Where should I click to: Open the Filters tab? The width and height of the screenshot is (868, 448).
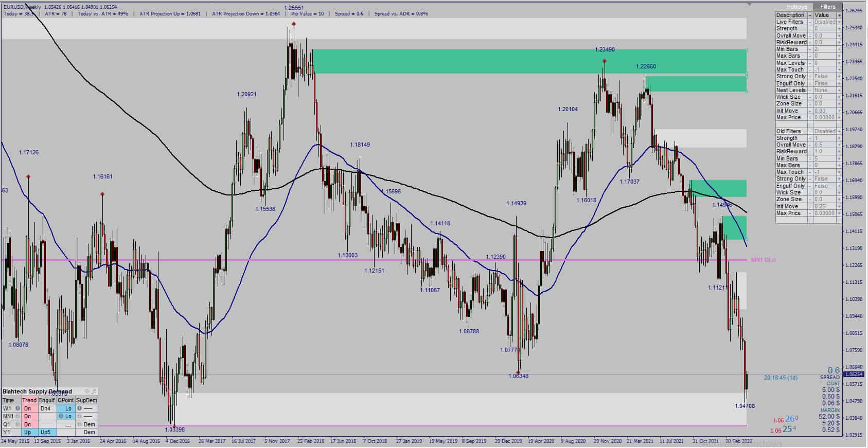pyautogui.click(x=828, y=7)
